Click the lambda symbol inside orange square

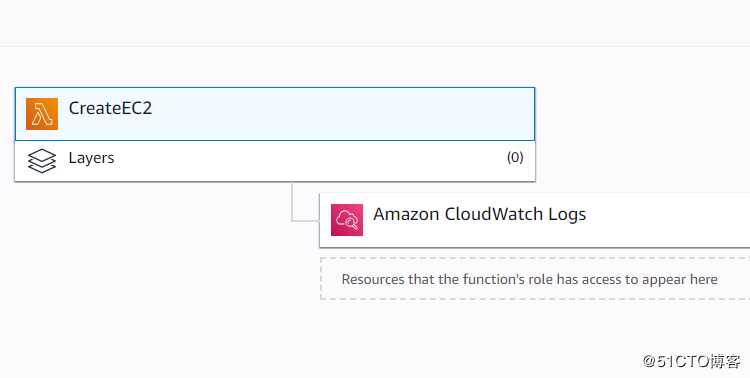pos(42,115)
